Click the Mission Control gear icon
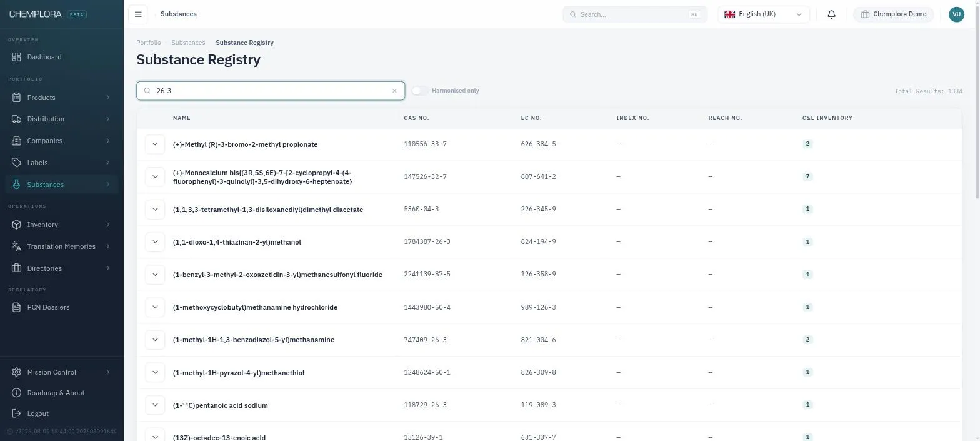Viewport: 980px width, 441px height. pyautogui.click(x=16, y=372)
